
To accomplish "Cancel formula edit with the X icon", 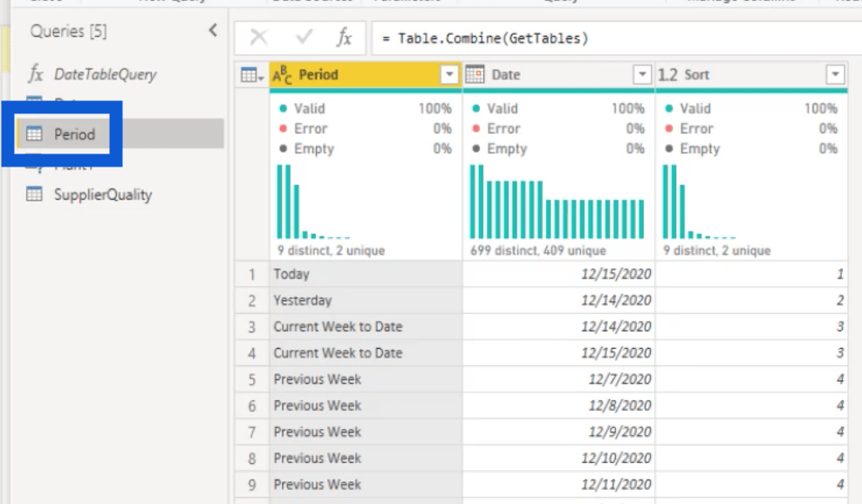I will (258, 37).
